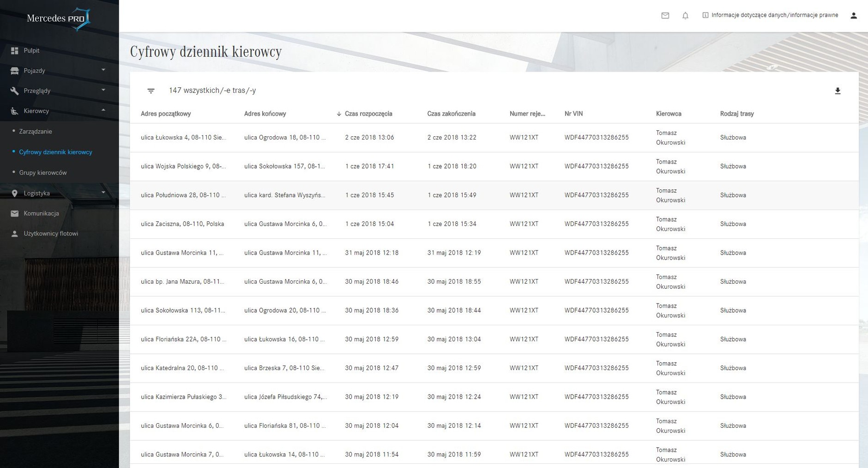Sort by Czas rozpoczęcia column header
The image size is (868, 468).
[368, 114]
